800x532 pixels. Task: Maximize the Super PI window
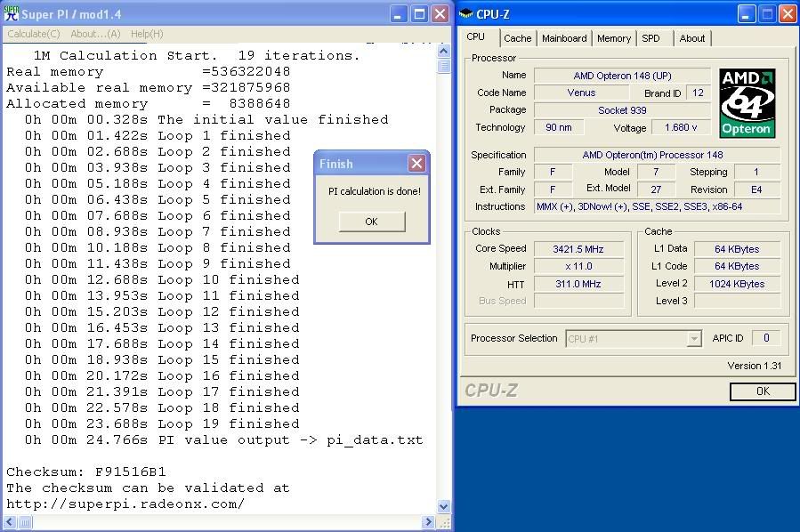pyautogui.click(x=419, y=13)
